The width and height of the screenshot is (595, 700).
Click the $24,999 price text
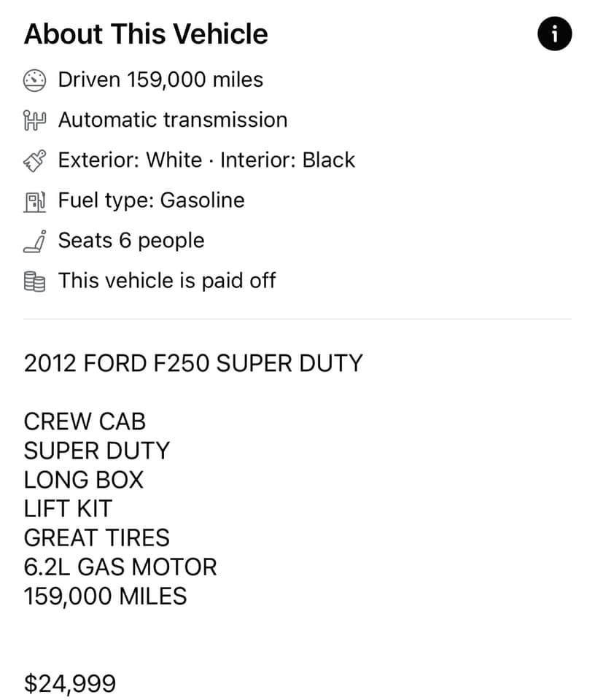(x=70, y=683)
